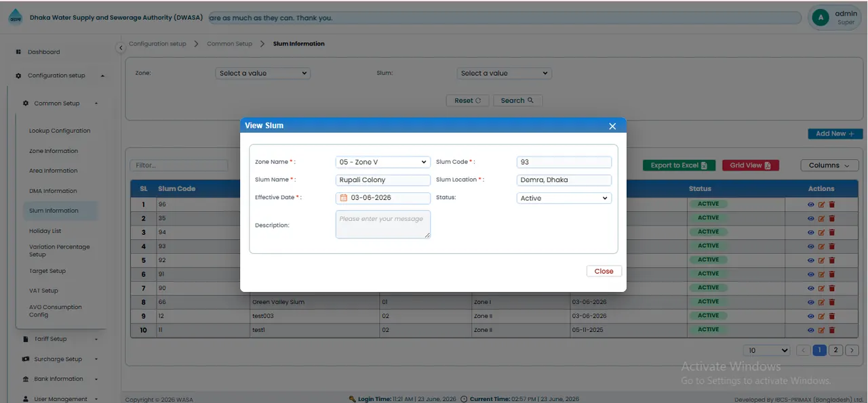Viewport: 868px width, 403px height.
Task: Expand the Surcharge Setup menu
Action: coord(60,359)
